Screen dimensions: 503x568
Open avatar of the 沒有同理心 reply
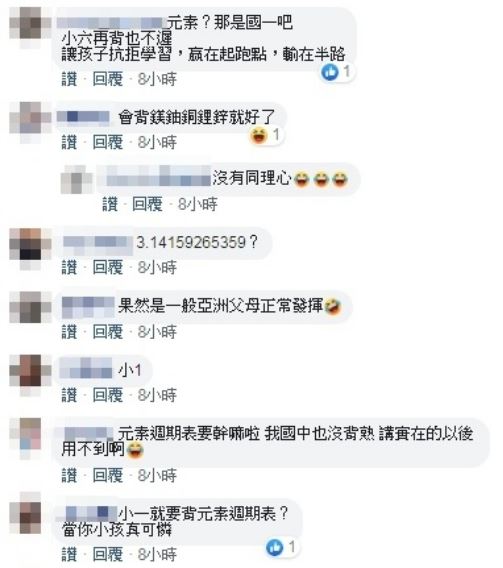pyautogui.click(x=76, y=179)
